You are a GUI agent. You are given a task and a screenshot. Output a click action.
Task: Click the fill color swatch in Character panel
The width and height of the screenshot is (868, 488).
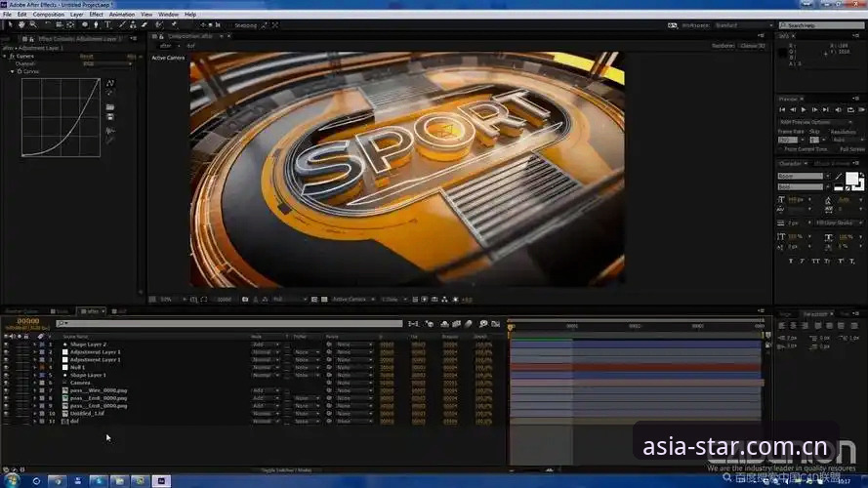pos(852,179)
